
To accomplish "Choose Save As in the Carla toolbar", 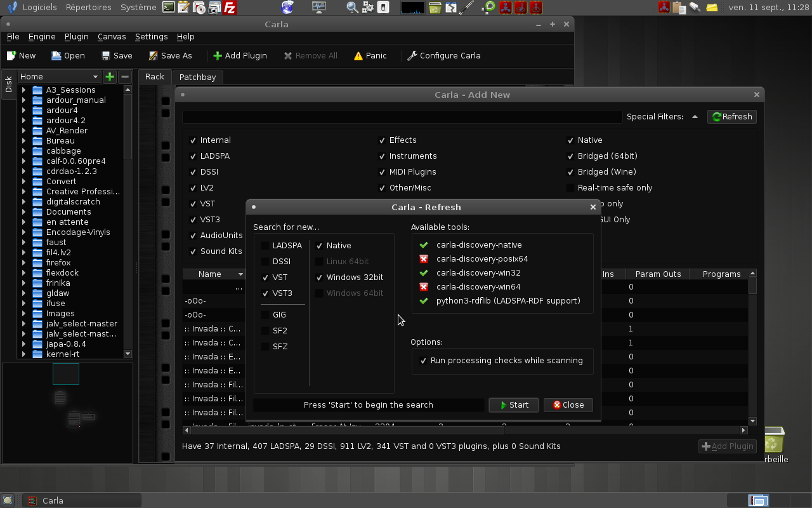I will click(170, 56).
